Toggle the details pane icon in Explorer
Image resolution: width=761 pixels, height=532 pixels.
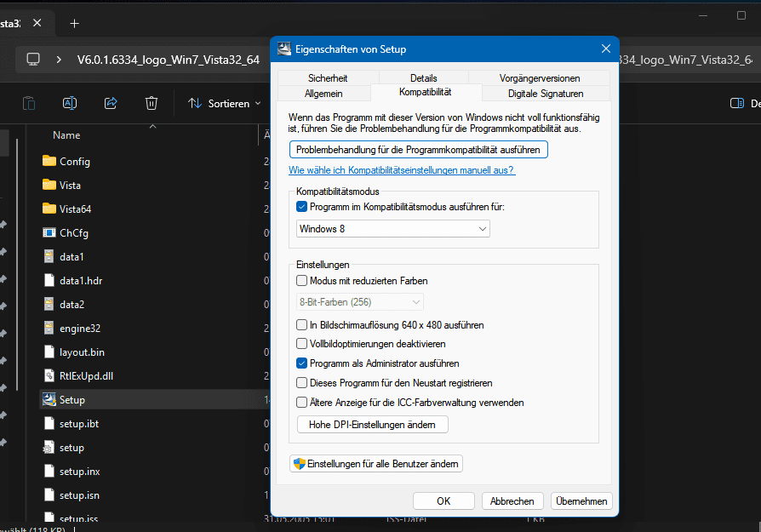click(x=736, y=103)
